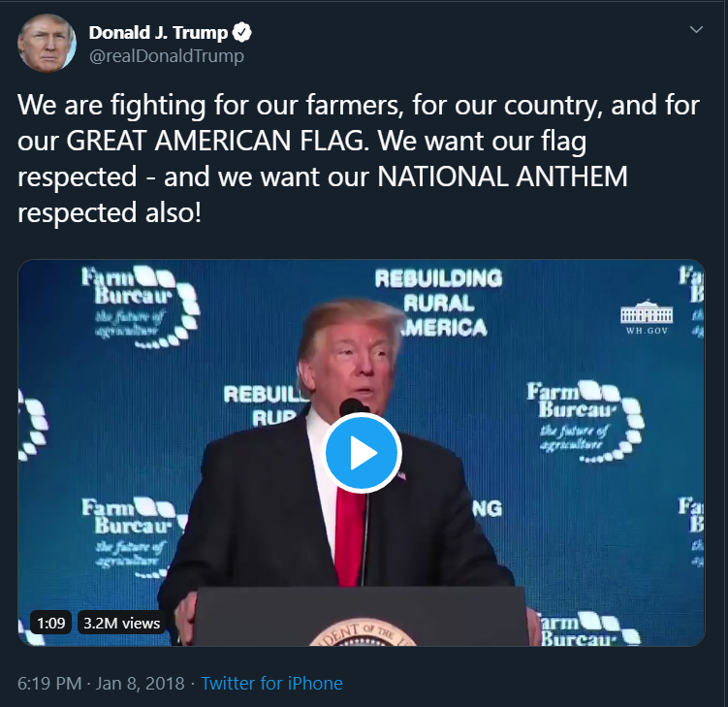This screenshot has width=728, height=707.
Task: Click the 3.2M views counter
Action: click(x=121, y=623)
